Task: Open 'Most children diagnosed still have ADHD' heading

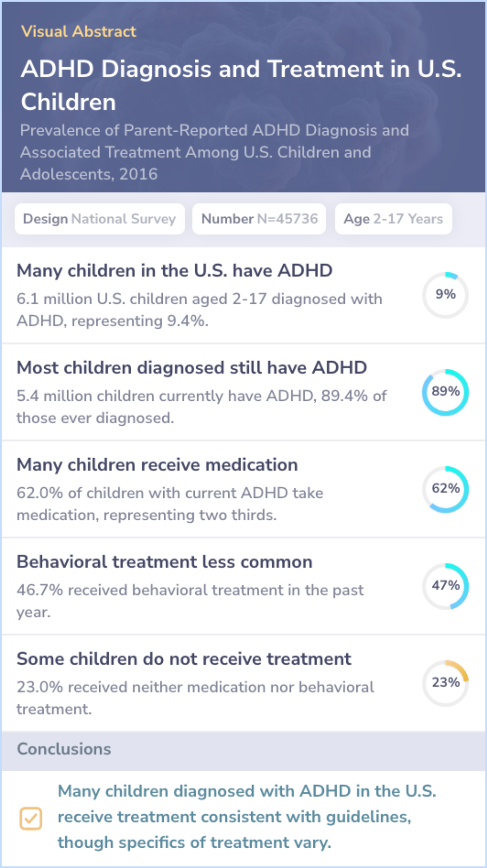Action: coord(192,367)
